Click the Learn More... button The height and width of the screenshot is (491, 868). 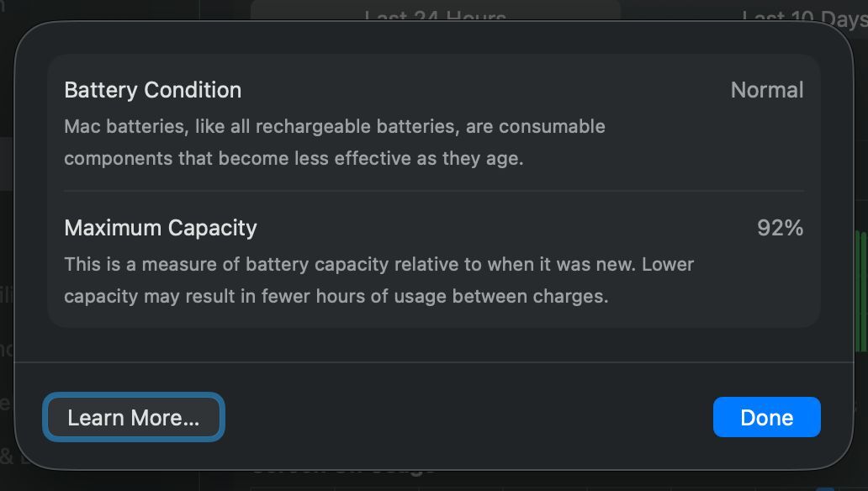click(134, 417)
